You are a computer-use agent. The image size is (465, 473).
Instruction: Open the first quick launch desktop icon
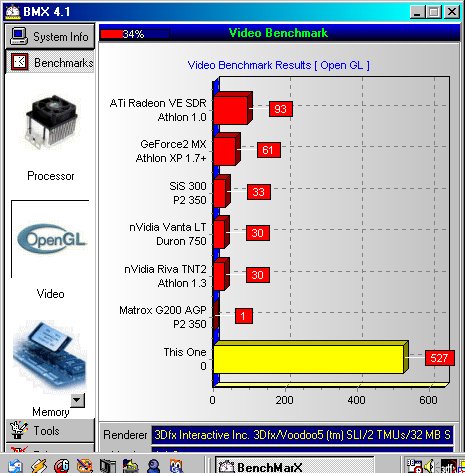point(15,466)
